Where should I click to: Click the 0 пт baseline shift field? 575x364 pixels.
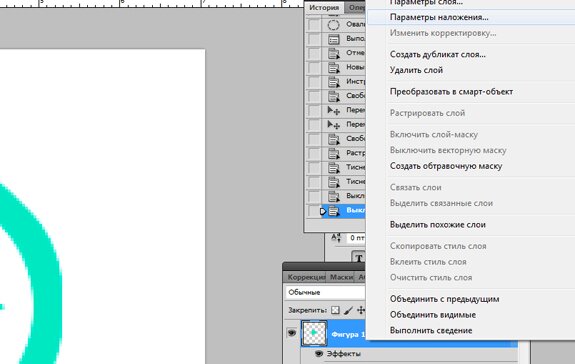[x=356, y=238]
